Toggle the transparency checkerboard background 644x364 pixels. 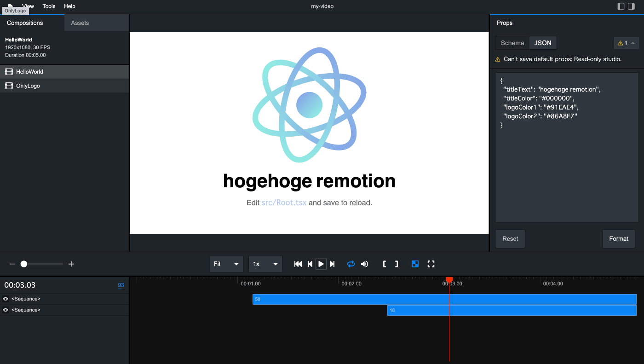tap(415, 264)
